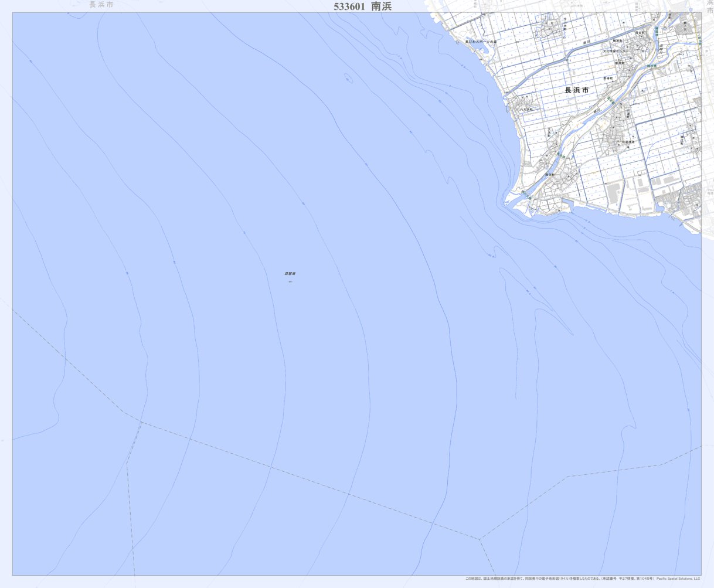Click the dashed boundary junction near bottom right

point(480,539)
